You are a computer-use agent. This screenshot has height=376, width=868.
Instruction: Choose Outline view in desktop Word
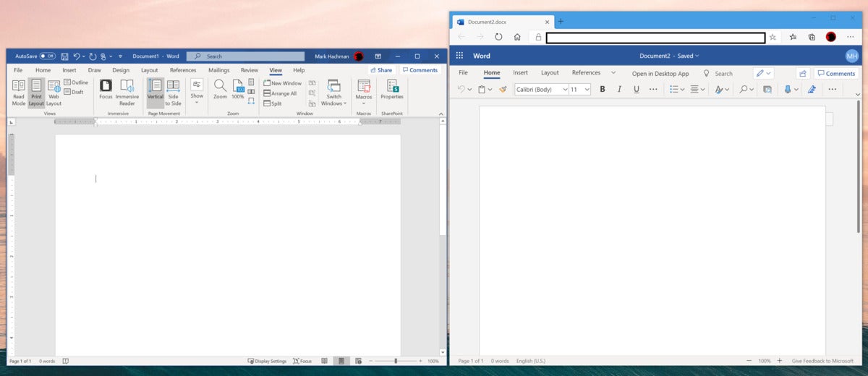[x=76, y=82]
